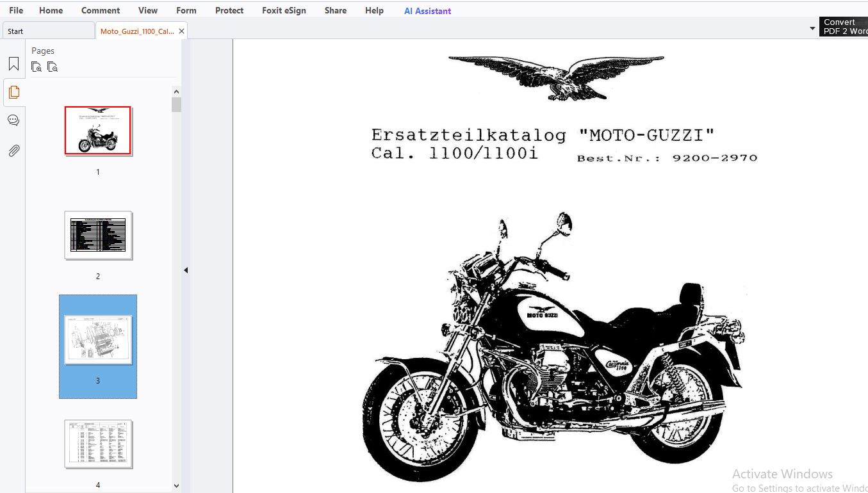Close the Moto_Guzzi_1100 document tab
Screen dimensions: 868x493
(x=181, y=31)
